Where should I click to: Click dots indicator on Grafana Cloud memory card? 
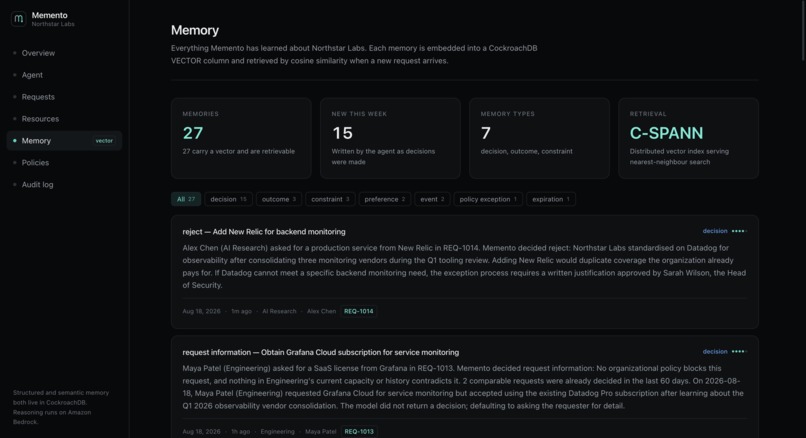pos(739,352)
